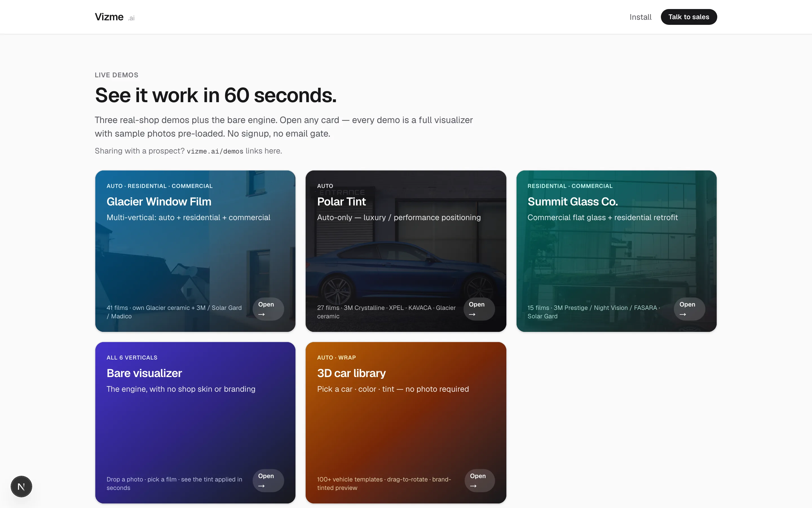This screenshot has width=812, height=508.
Task: Click the AUTO tag on Polar Tint card
Action: click(325, 186)
